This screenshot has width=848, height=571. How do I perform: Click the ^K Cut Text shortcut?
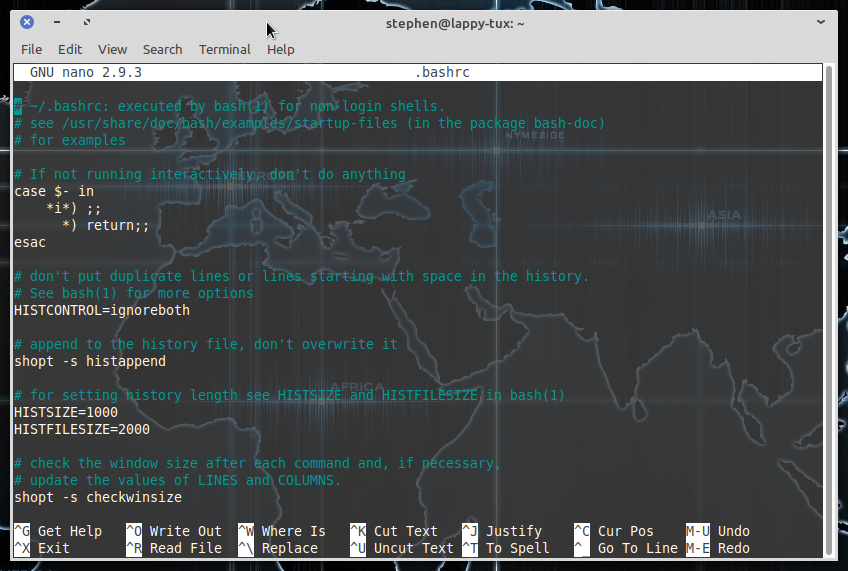394,531
